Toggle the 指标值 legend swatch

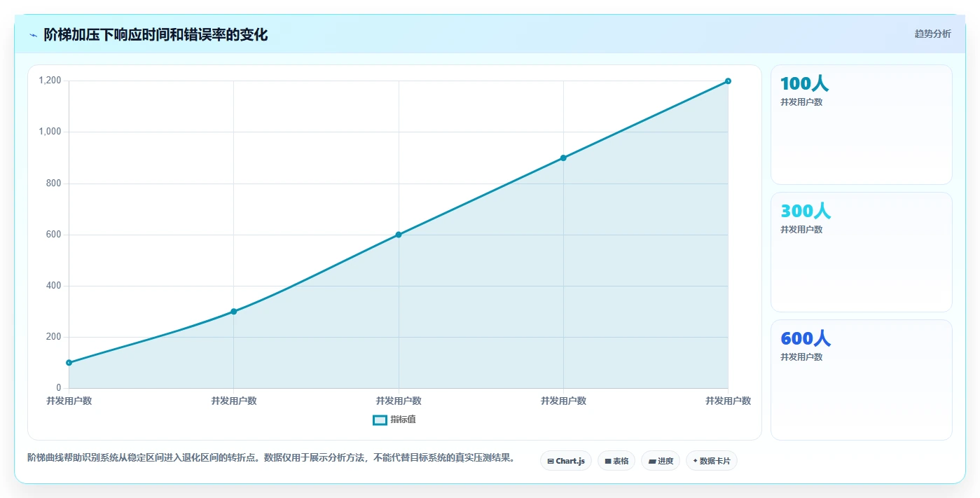tap(380, 420)
